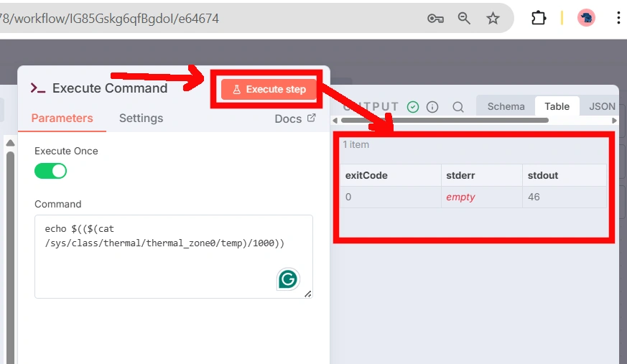Open the Docs external link

(x=294, y=118)
